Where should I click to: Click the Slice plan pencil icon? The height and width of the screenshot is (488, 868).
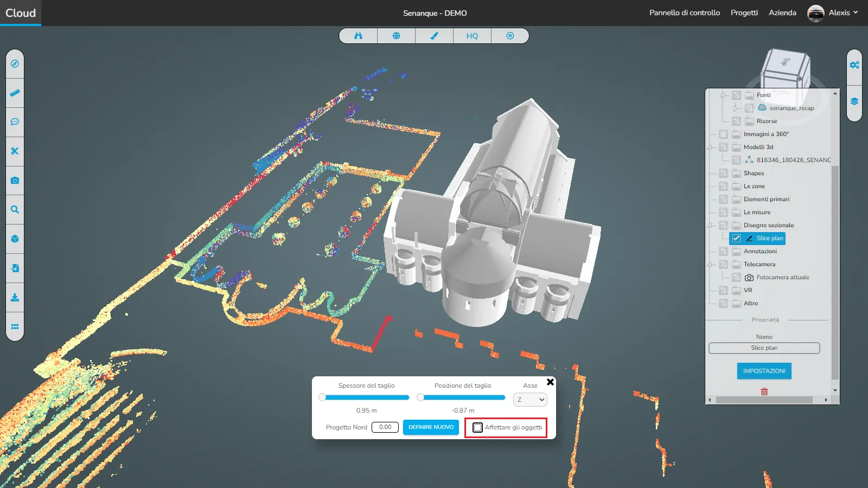749,238
